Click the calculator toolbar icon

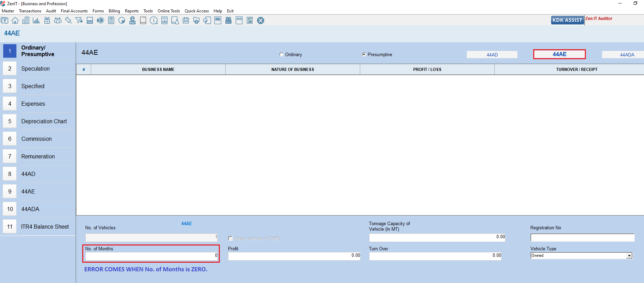click(x=111, y=21)
